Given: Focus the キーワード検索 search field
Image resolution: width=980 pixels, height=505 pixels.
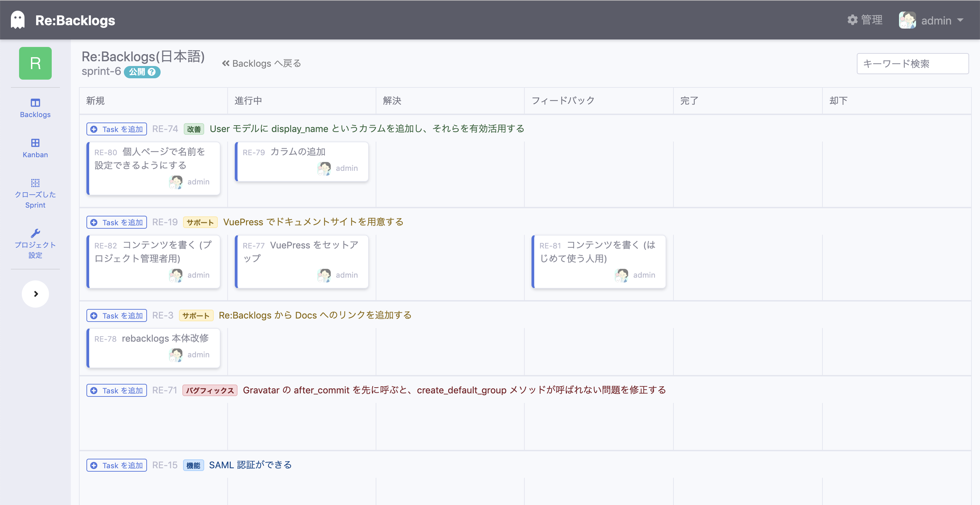Looking at the screenshot, I should click(912, 64).
